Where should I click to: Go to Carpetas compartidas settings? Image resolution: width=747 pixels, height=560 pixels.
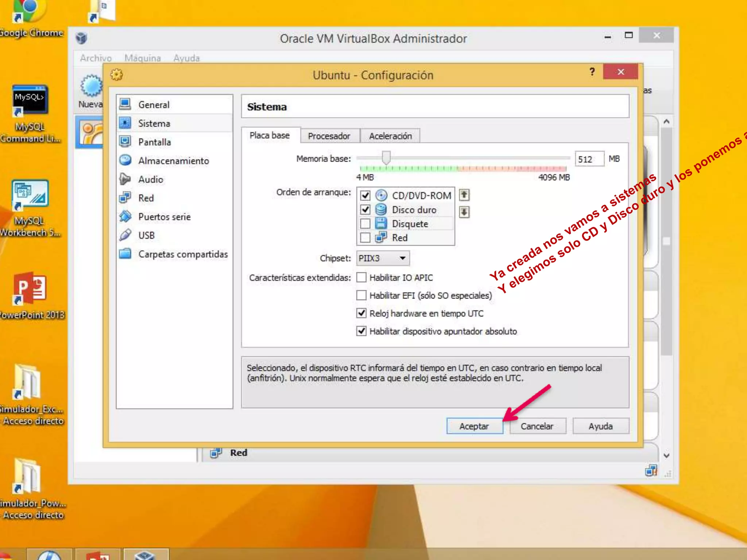[x=183, y=254]
